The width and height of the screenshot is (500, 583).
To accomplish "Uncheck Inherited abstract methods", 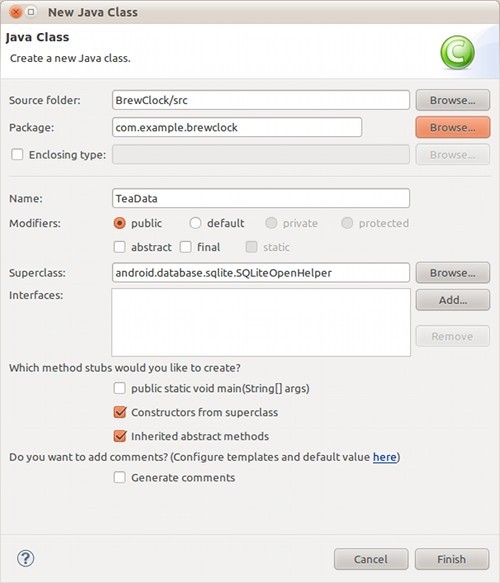I will (119, 436).
